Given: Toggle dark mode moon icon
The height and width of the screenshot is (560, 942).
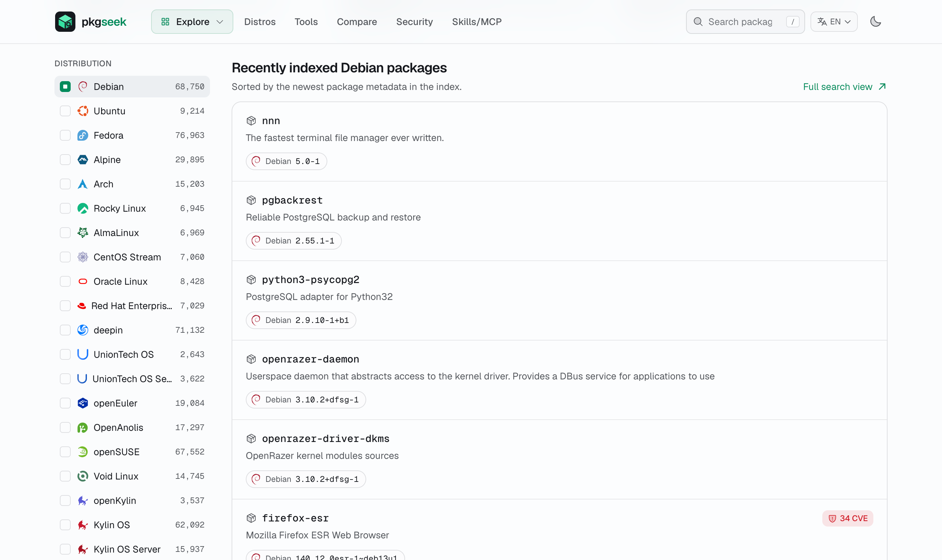Looking at the screenshot, I should pos(875,22).
